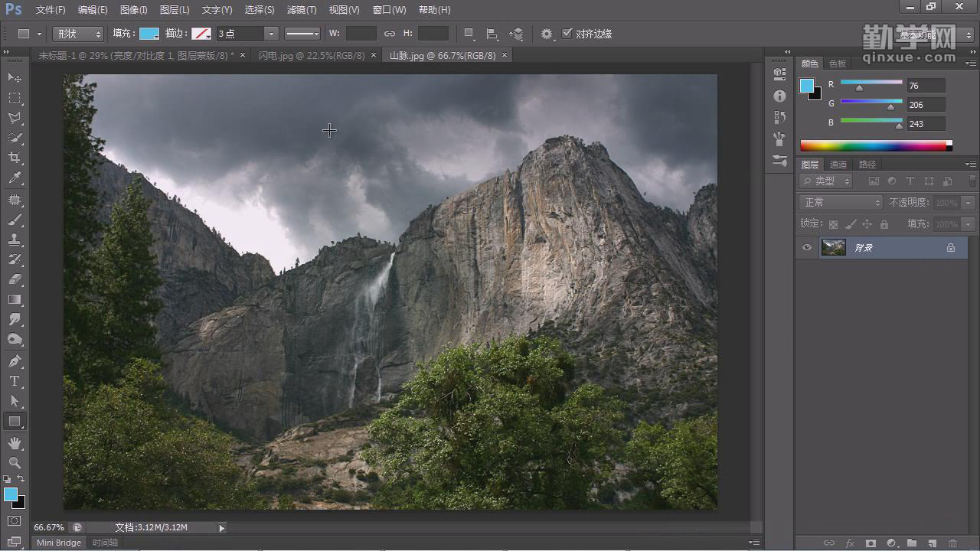This screenshot has width=980, height=551.
Task: Select the Rectangular Marquee tool
Action: [x=15, y=98]
